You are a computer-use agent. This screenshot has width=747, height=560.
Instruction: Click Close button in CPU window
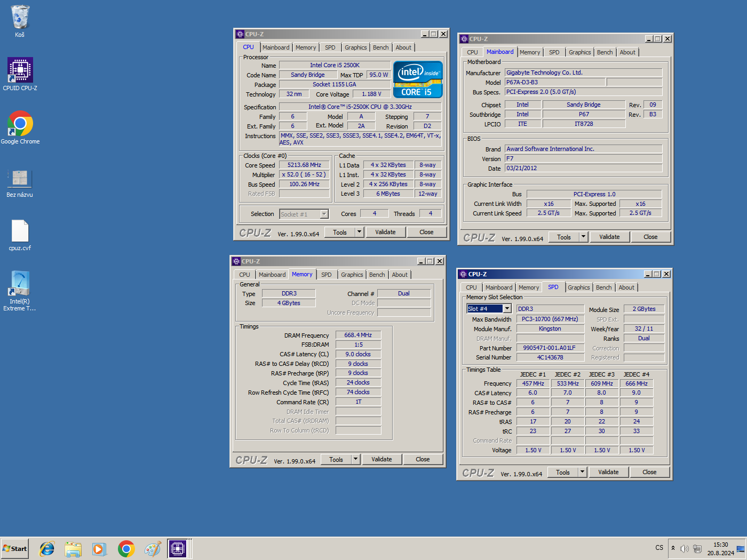coord(426,232)
